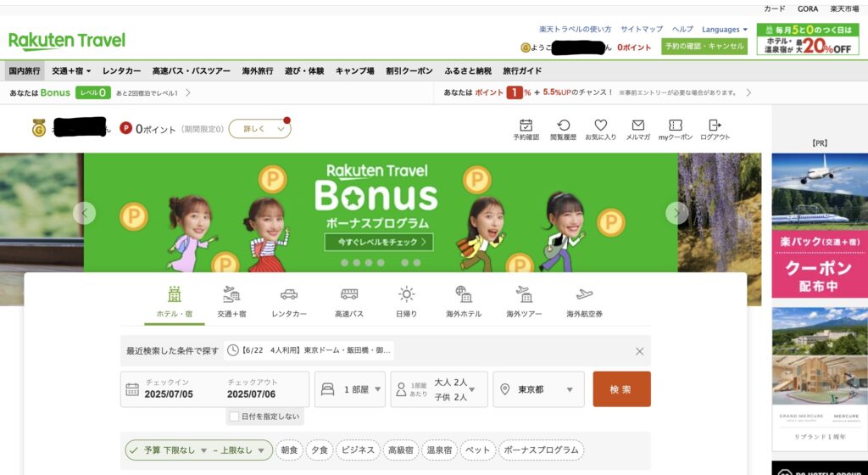Viewport: 868px width, 475px height.
Task: Expand the Bonus level 0 chevron
Action: point(188,92)
